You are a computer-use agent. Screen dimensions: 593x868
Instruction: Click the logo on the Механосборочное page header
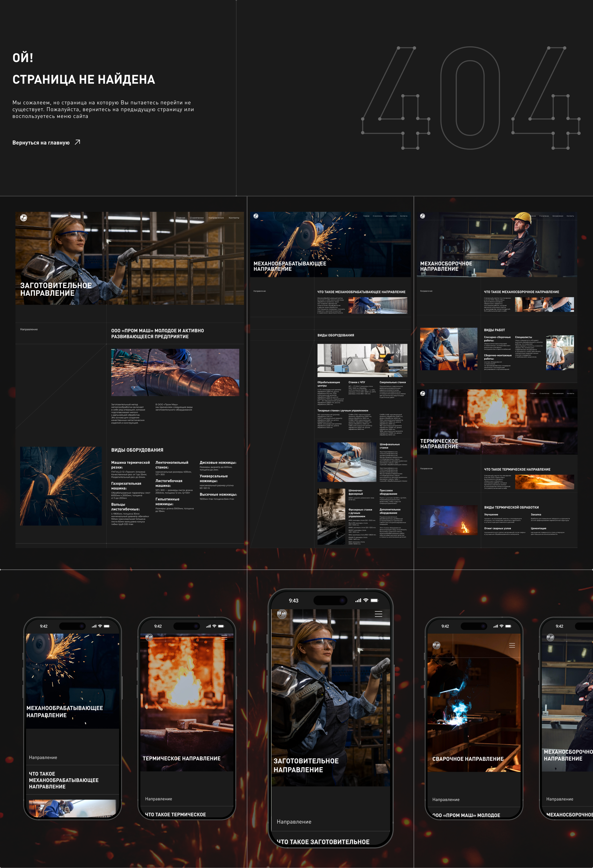coord(422,216)
